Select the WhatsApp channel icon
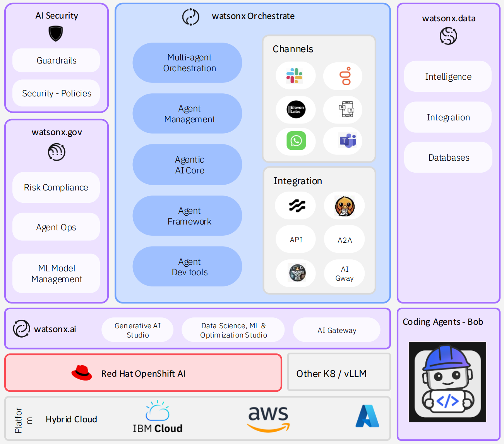Screen dimensions: 504x444 (x=296, y=141)
